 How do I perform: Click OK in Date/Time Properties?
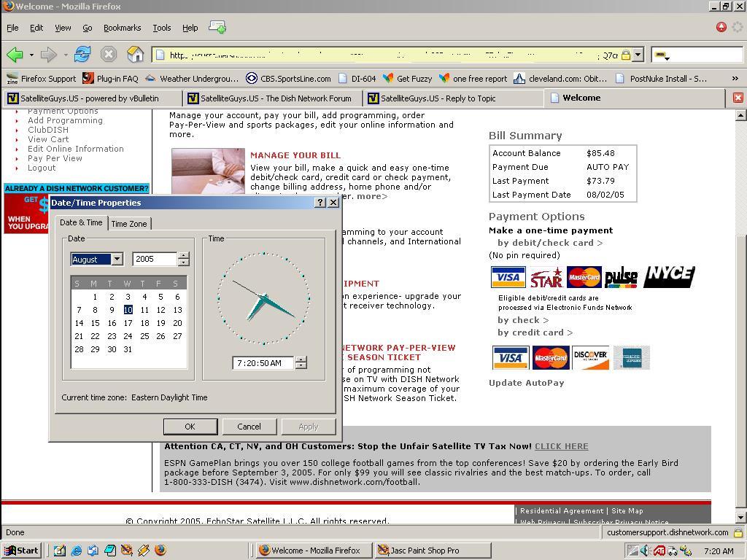click(x=190, y=427)
